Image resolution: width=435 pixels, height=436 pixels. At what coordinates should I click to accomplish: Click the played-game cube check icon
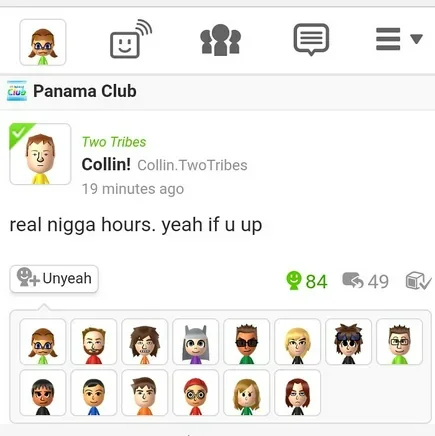pos(418,281)
